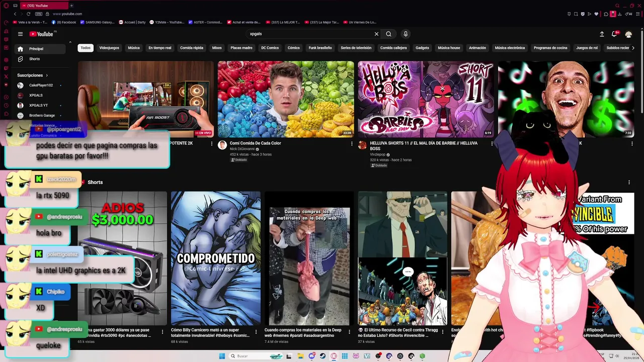
Task: Open the Brothers Garage subscription
Action: (39, 115)
